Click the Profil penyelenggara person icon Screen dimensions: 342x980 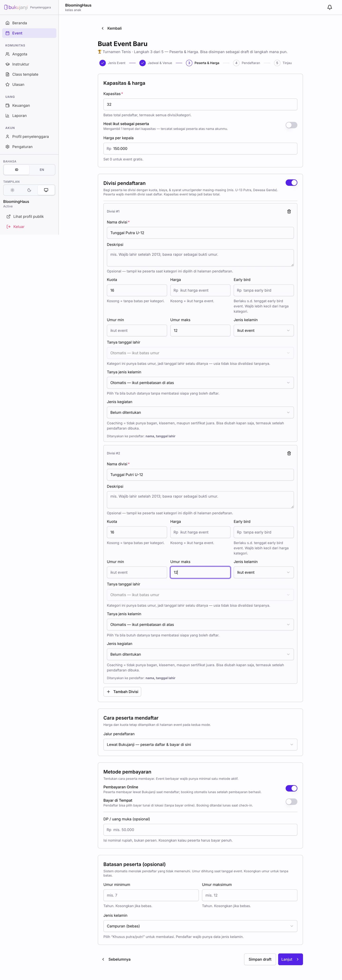pyautogui.click(x=8, y=137)
